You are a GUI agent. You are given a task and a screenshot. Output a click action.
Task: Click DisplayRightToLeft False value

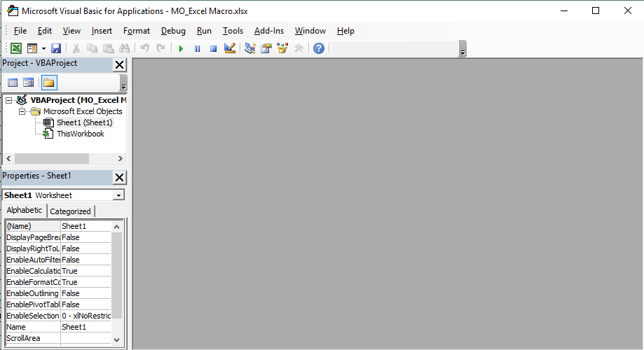coord(85,248)
